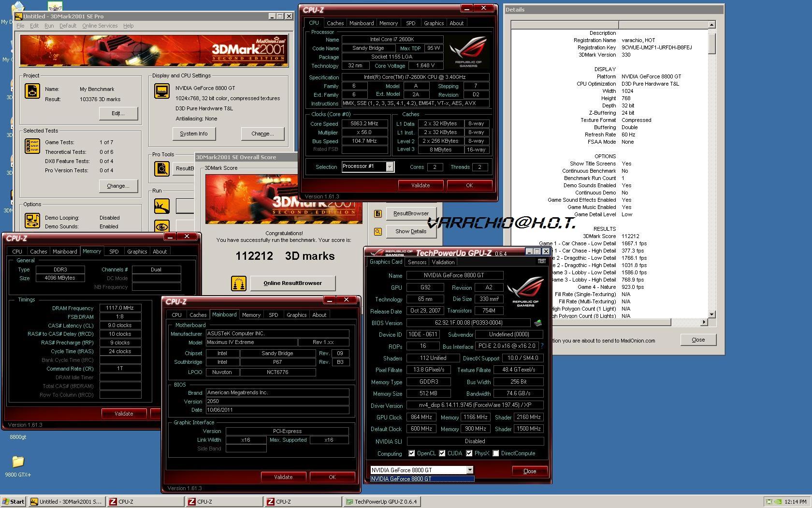
Task: Click the Details list scroll-up arrow
Action: (x=711, y=25)
